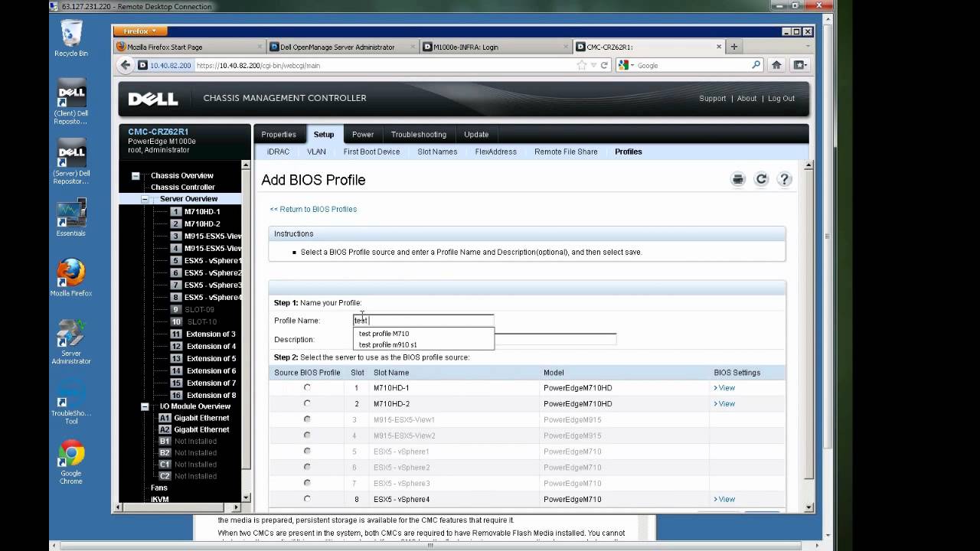Viewport: 980px width, 551px height.
Task: Click Return to BIOS Profiles link
Action: click(313, 209)
